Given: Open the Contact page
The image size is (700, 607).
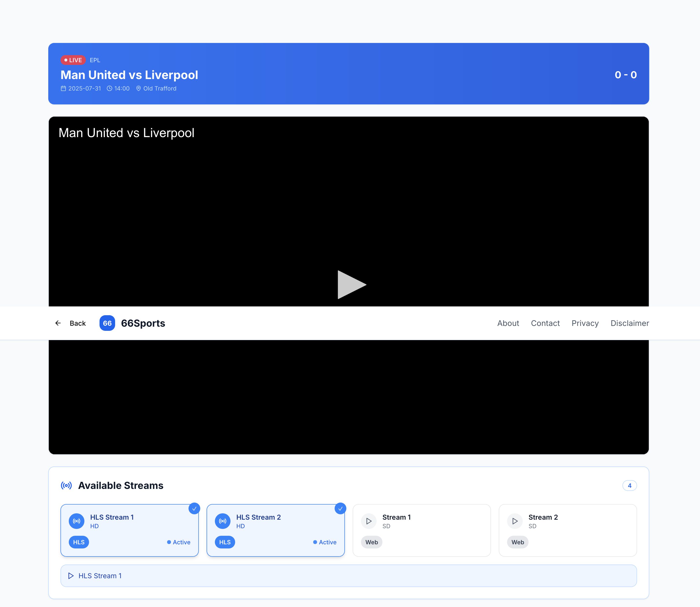Looking at the screenshot, I should [x=545, y=323].
